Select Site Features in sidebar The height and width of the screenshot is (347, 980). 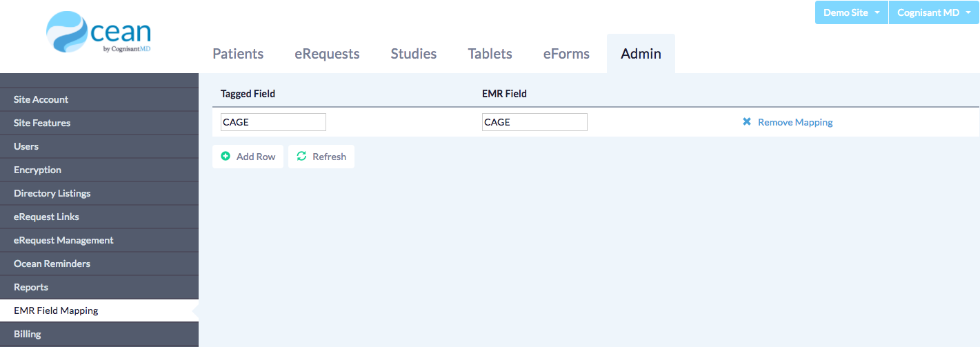pyautogui.click(x=42, y=123)
